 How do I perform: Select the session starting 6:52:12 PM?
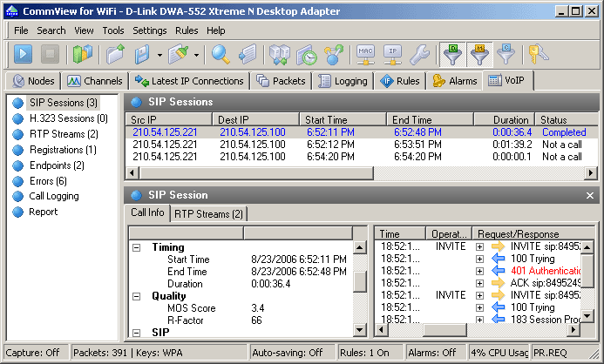[362, 145]
